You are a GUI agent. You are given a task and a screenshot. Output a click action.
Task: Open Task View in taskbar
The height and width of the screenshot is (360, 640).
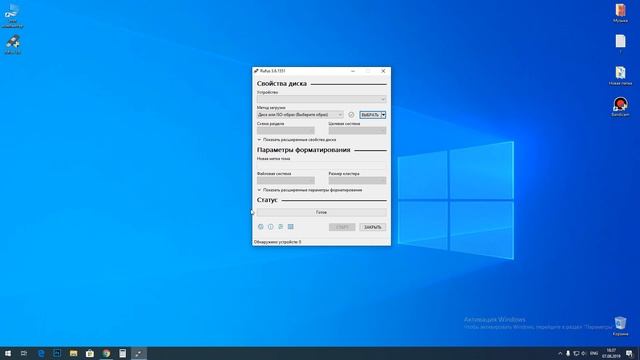tap(24, 353)
